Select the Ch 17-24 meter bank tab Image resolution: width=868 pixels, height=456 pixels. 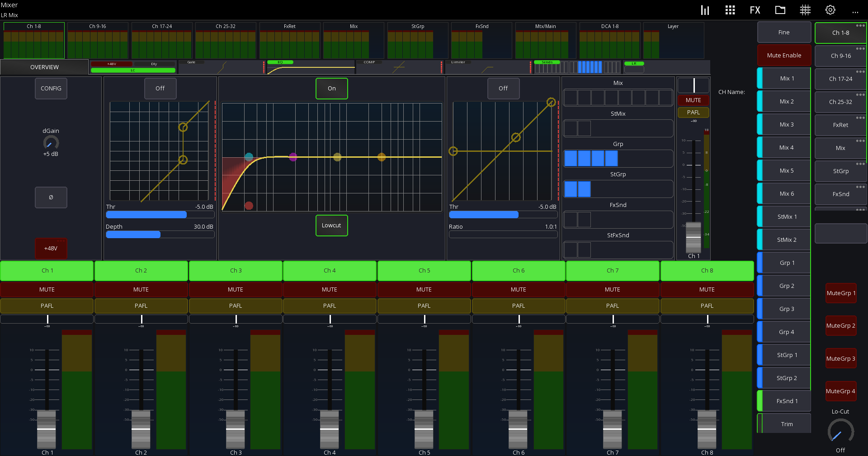162,41
